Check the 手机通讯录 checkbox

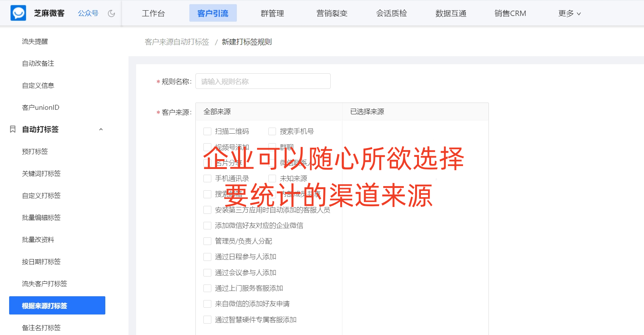[207, 179]
